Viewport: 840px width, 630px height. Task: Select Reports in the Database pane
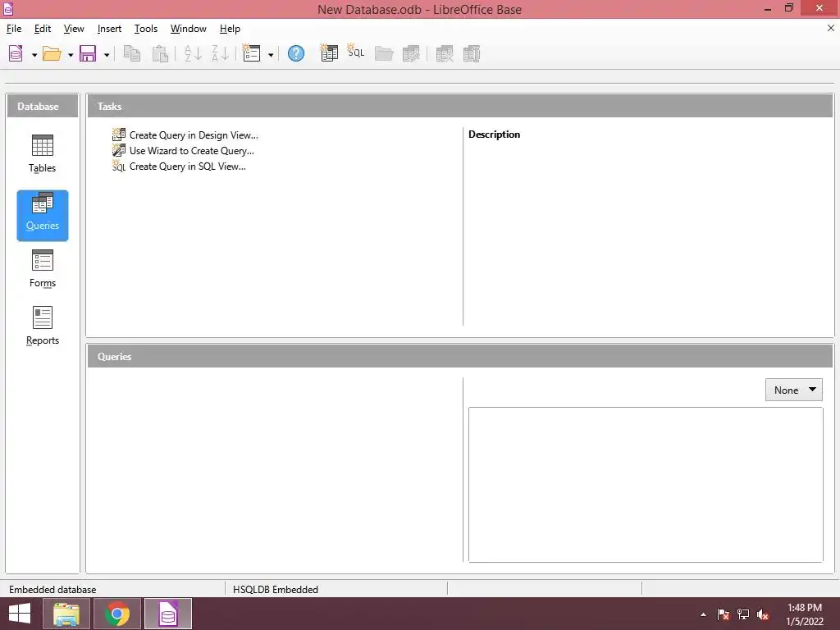(x=43, y=326)
